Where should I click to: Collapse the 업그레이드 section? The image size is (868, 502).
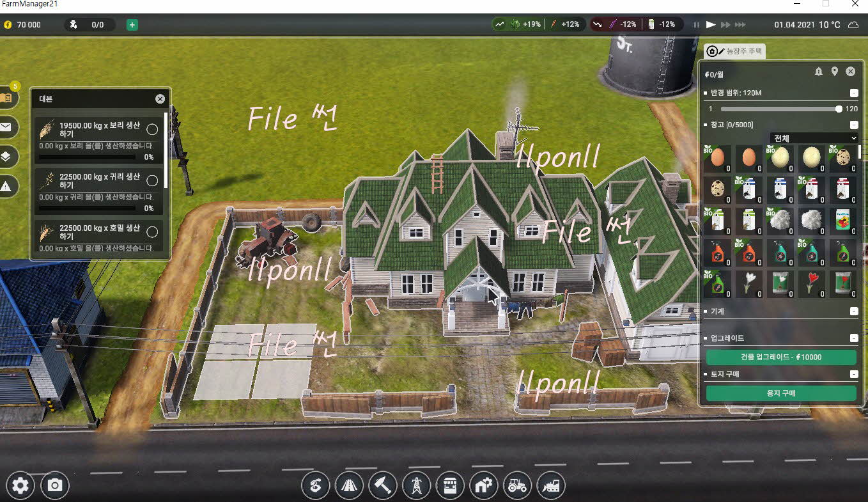854,338
